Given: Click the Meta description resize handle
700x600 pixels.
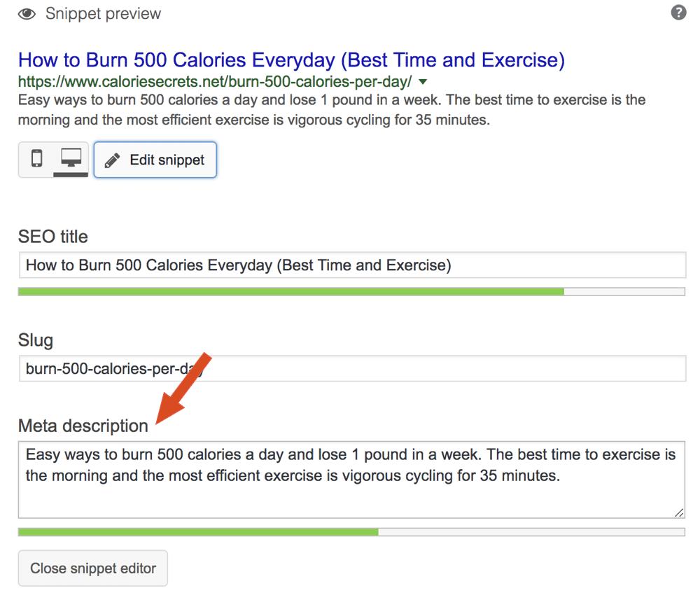Looking at the screenshot, I should pos(679,512).
